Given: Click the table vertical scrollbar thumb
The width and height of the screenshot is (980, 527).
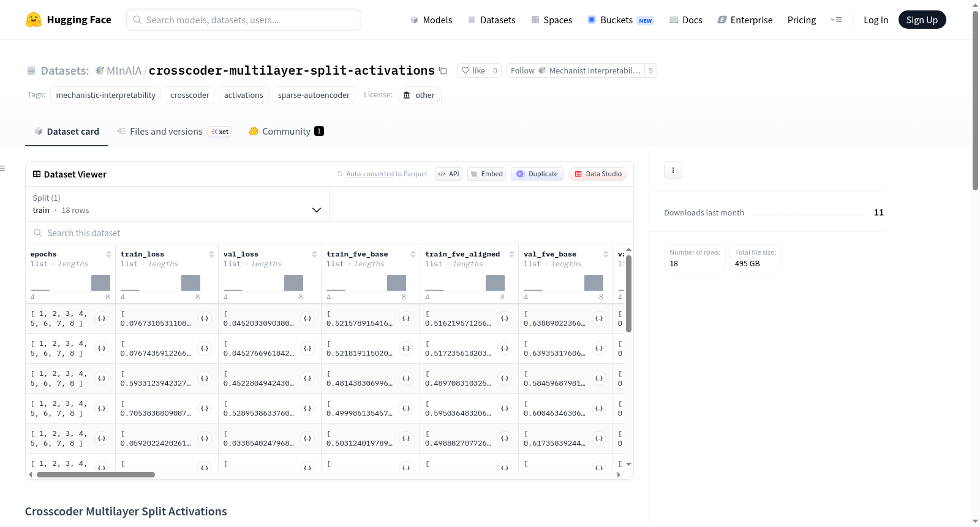Looking at the screenshot, I should coord(628,294).
